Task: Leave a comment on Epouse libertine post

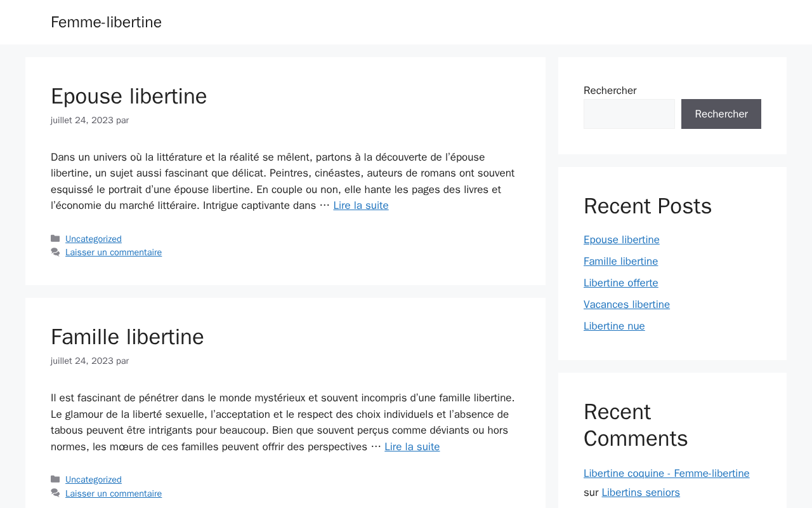Action: pyautogui.click(x=114, y=252)
